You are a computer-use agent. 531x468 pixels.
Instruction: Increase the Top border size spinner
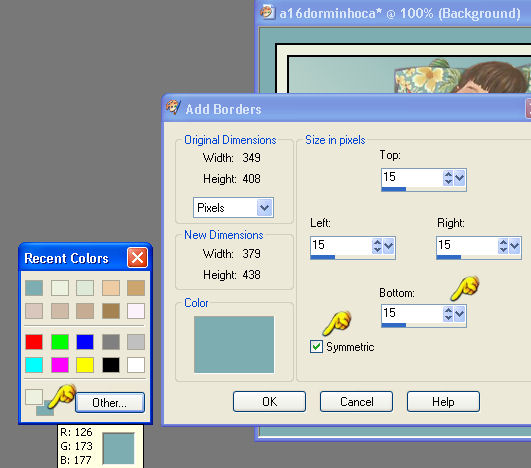pos(448,174)
